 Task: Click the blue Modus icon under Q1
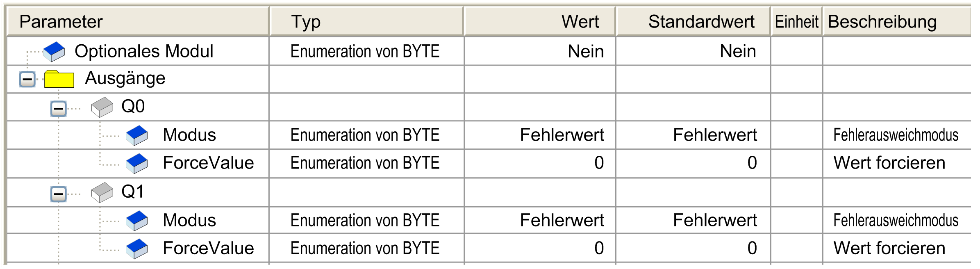click(x=137, y=221)
